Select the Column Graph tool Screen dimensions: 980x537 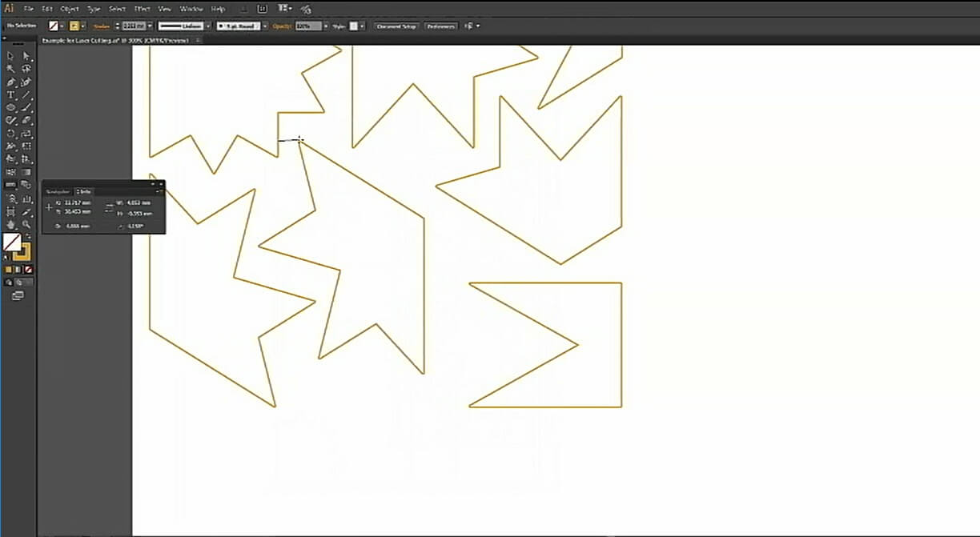coord(26,198)
